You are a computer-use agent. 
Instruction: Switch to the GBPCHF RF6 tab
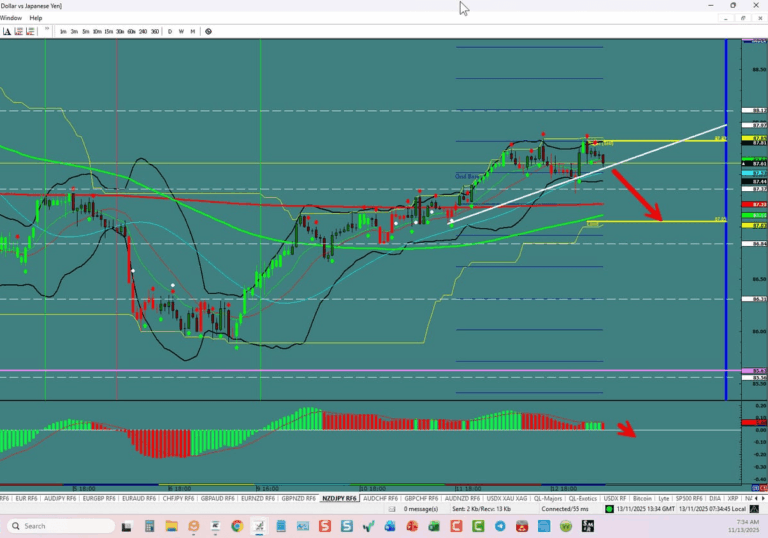tap(421, 498)
